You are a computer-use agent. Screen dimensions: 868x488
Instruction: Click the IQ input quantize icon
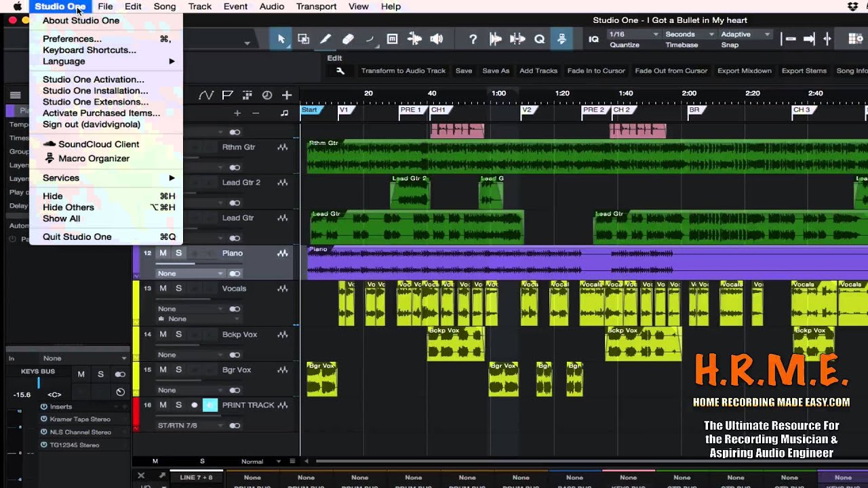593,39
